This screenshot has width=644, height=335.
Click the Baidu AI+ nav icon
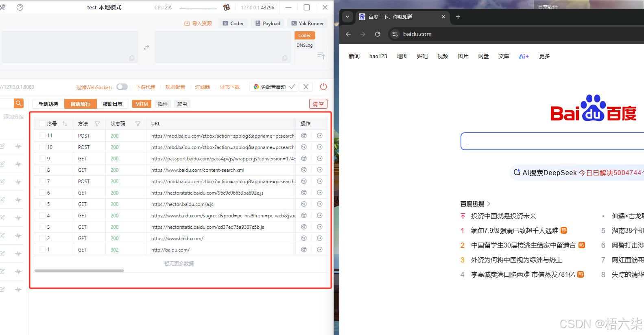coord(524,56)
